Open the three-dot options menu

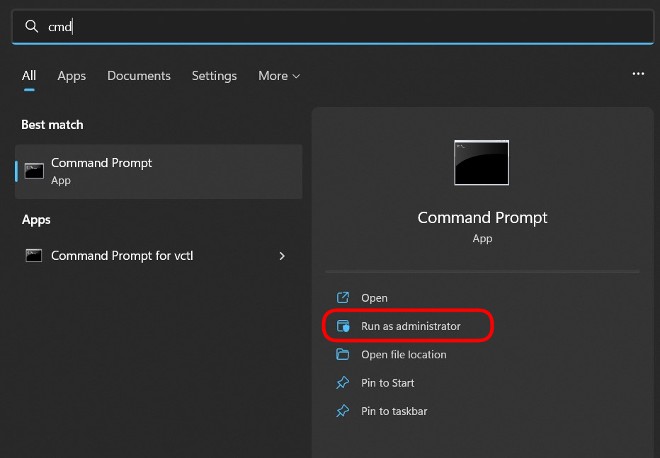click(x=638, y=75)
